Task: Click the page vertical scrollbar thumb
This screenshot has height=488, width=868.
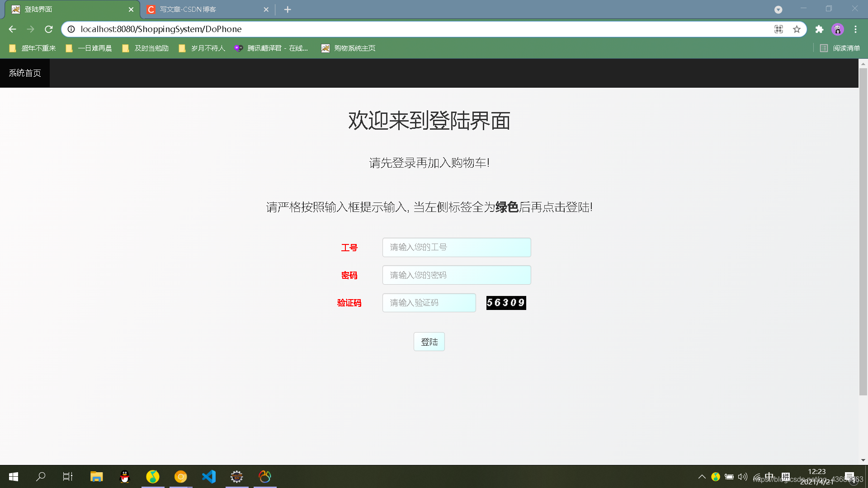Action: click(863, 231)
